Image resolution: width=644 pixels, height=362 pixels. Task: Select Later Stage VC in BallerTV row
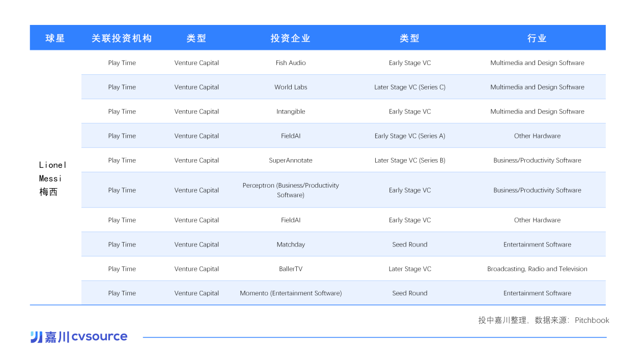410,269
